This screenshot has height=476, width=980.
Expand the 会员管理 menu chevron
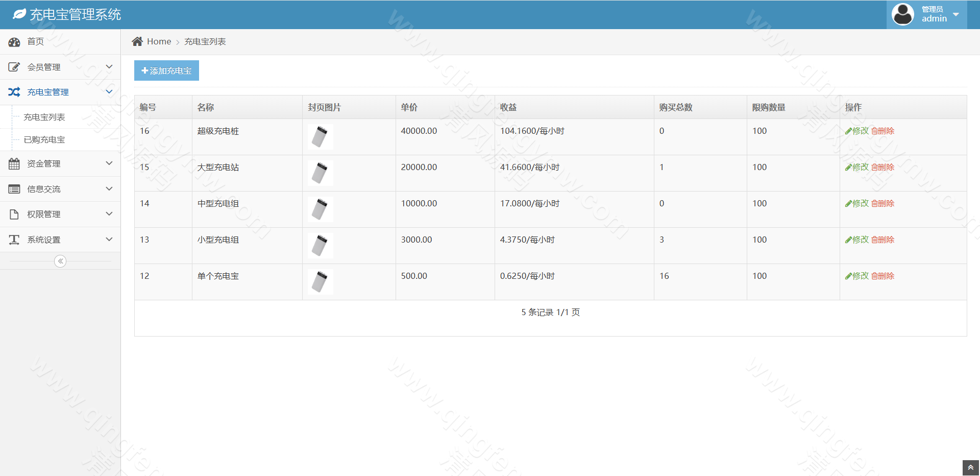click(109, 67)
